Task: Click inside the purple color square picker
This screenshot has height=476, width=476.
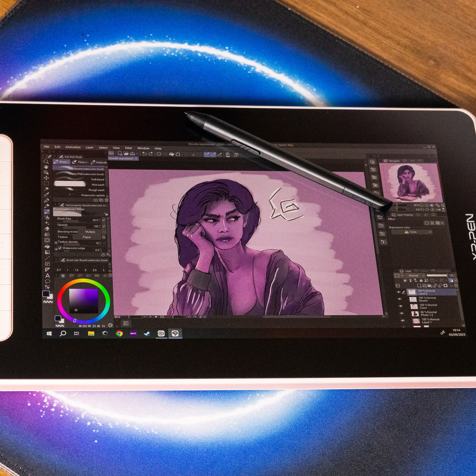Action: pos(83,301)
